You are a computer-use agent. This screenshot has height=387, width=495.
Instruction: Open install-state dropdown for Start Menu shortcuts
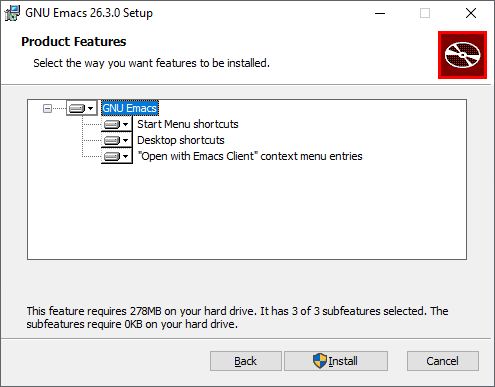coord(117,124)
